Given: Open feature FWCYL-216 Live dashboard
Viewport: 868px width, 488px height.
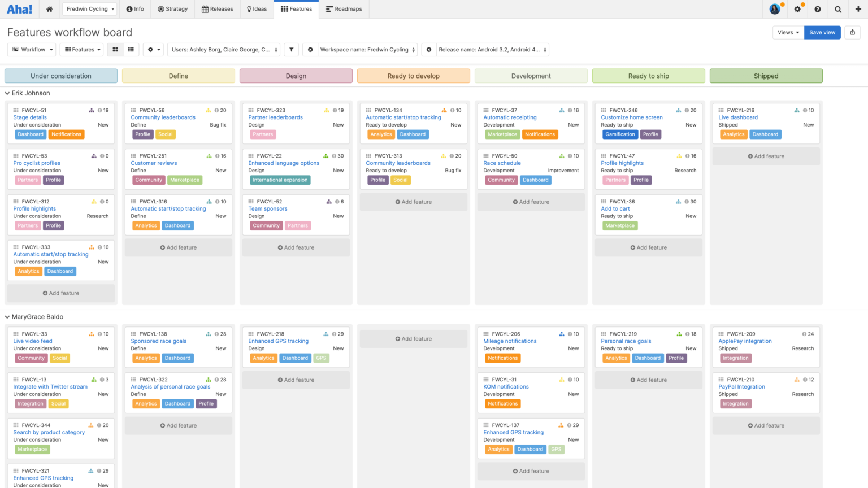Looking at the screenshot, I should coord(738,117).
